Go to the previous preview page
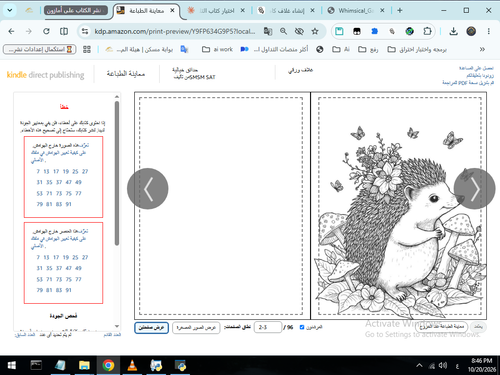 [148, 189]
